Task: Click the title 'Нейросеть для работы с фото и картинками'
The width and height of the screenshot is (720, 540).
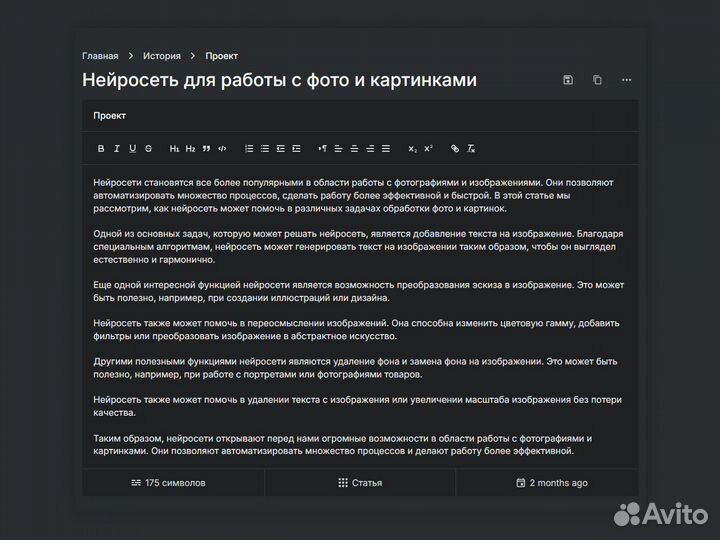Action: click(279, 80)
